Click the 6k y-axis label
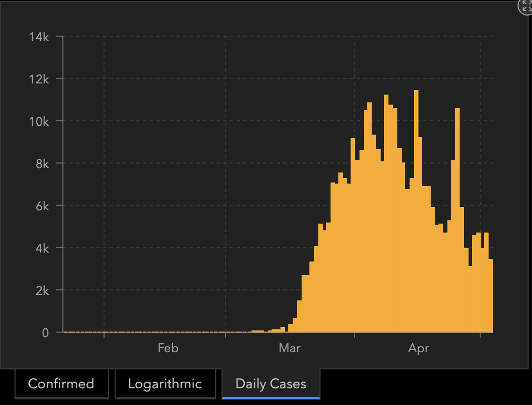The image size is (532, 405). tap(42, 206)
